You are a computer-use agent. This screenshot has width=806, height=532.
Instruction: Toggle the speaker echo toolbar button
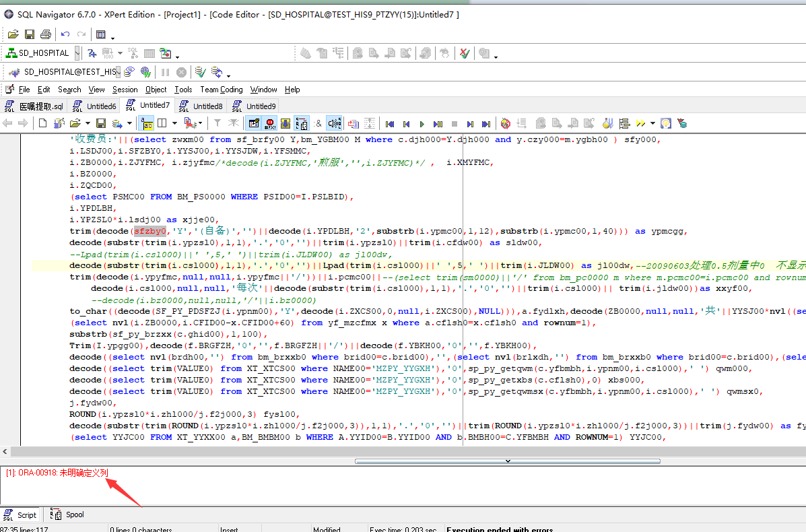click(334, 123)
